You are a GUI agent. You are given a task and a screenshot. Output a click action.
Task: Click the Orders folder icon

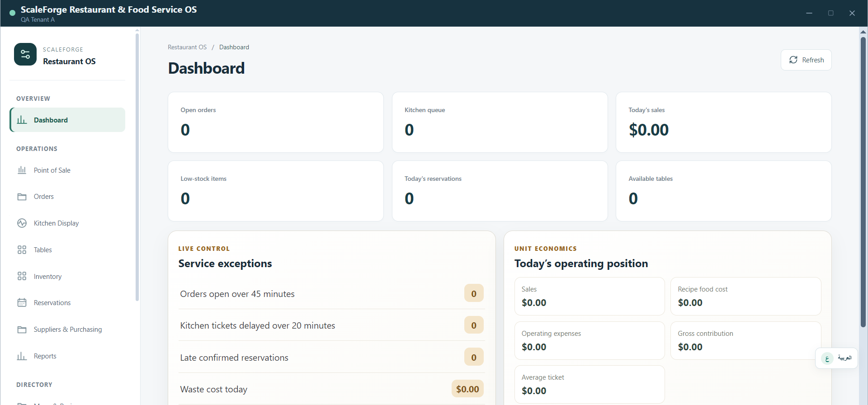(22, 197)
